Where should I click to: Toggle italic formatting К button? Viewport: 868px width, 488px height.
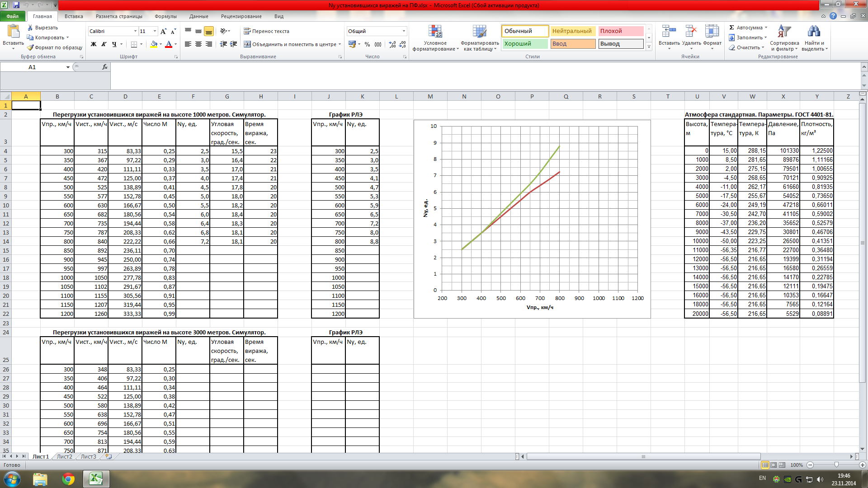pyautogui.click(x=104, y=44)
